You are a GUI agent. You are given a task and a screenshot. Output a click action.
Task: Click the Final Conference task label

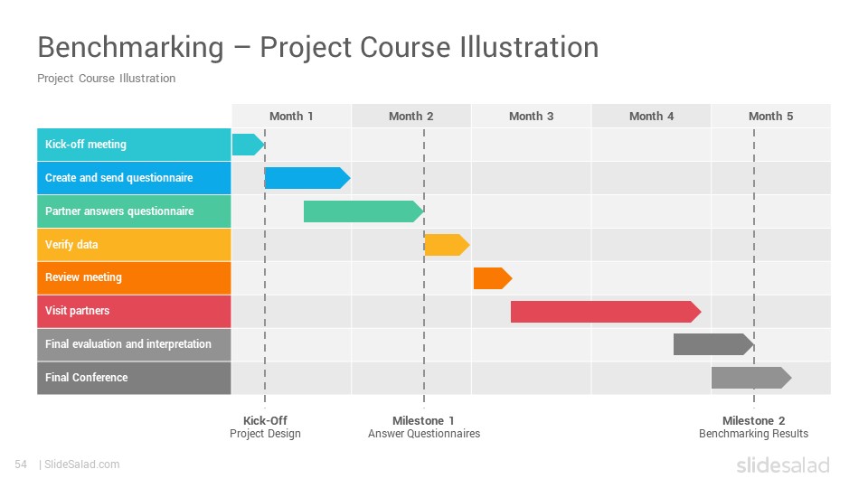click(134, 378)
